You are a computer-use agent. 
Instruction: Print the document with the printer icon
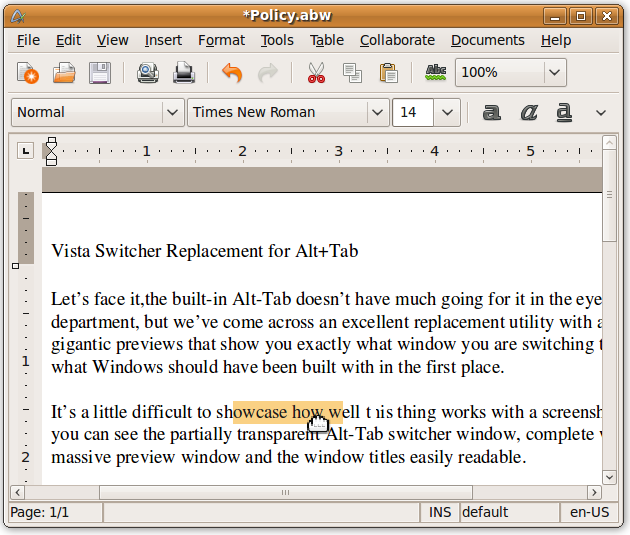tap(184, 73)
